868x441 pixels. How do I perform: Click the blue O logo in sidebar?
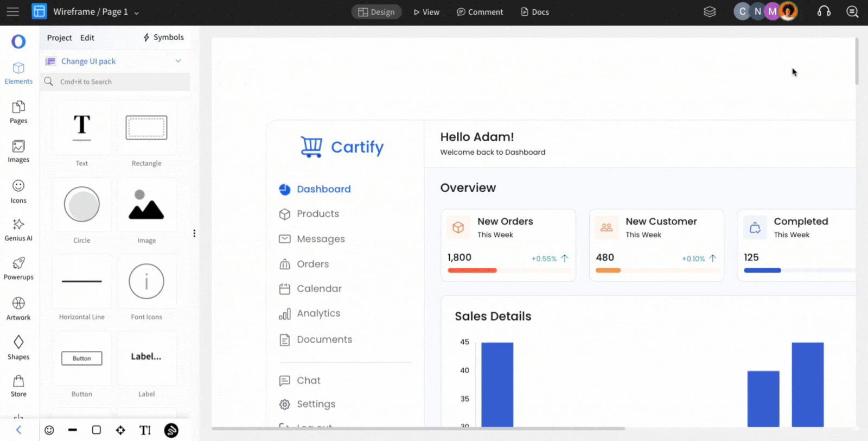[18, 41]
